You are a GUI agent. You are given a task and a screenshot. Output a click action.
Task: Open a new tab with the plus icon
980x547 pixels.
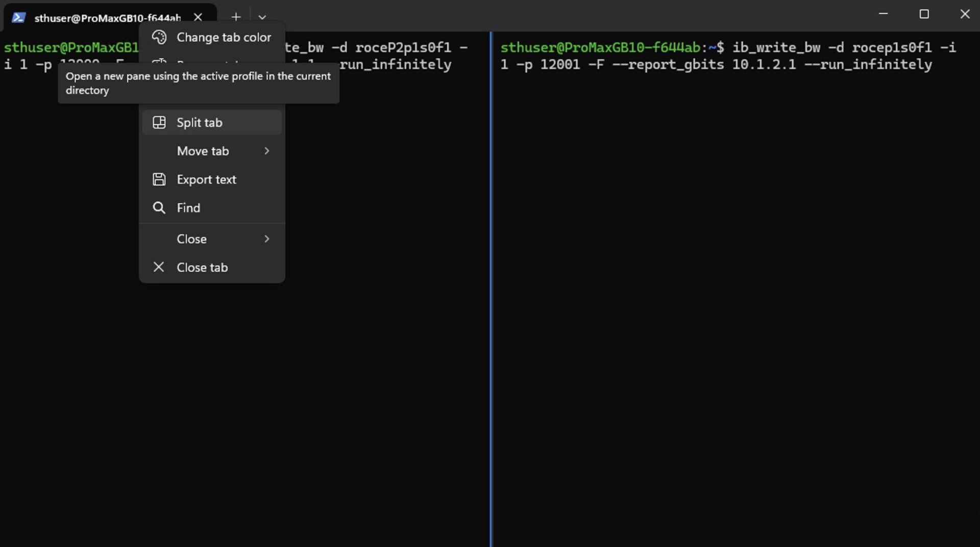pos(236,17)
